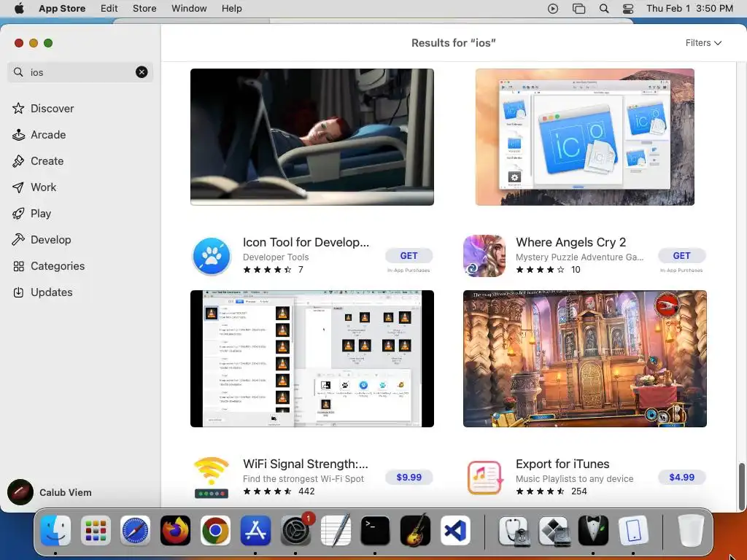The height and width of the screenshot is (560, 747).
Task: Open the Help menu
Action: pyautogui.click(x=231, y=9)
